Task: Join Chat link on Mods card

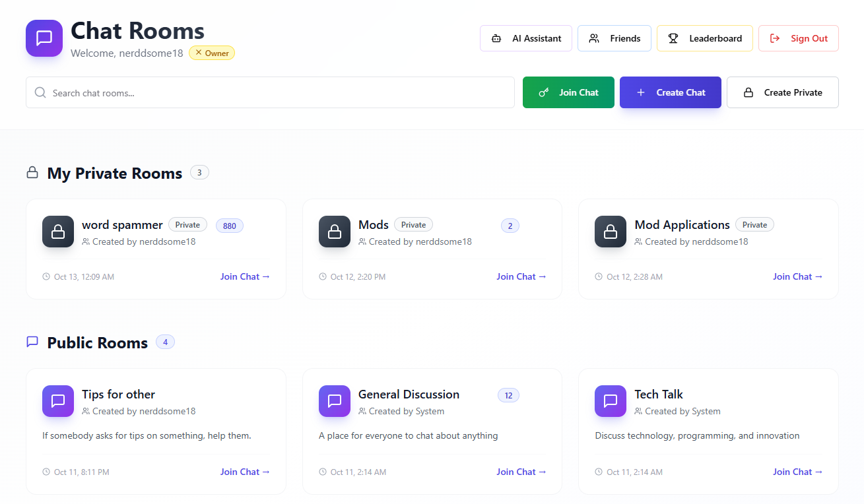Action: click(521, 276)
